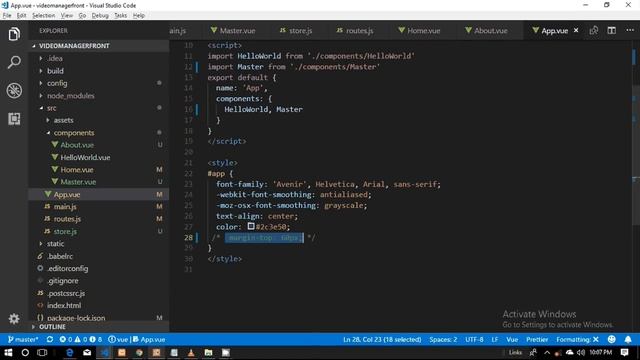Image resolution: width=640 pixels, height=360 pixels.
Task: Split the editor with split icon
Action: coord(611,31)
